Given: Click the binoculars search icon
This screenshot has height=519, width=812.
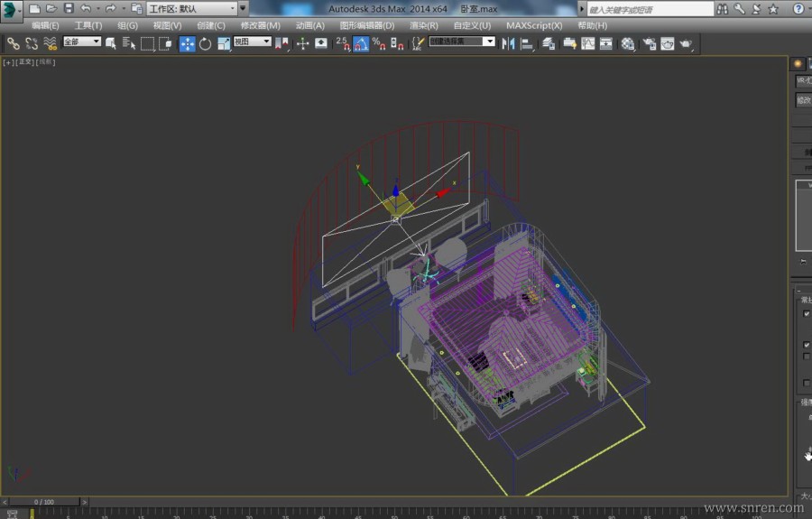Looking at the screenshot, I should pos(722,9).
